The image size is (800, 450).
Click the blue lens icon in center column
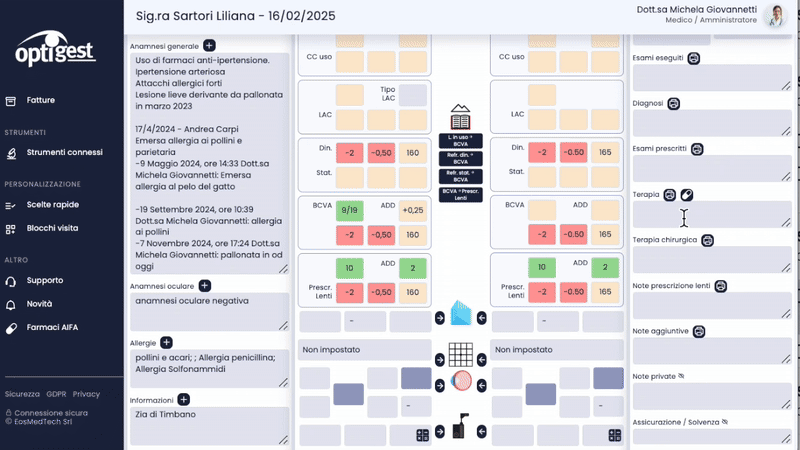tap(461, 313)
